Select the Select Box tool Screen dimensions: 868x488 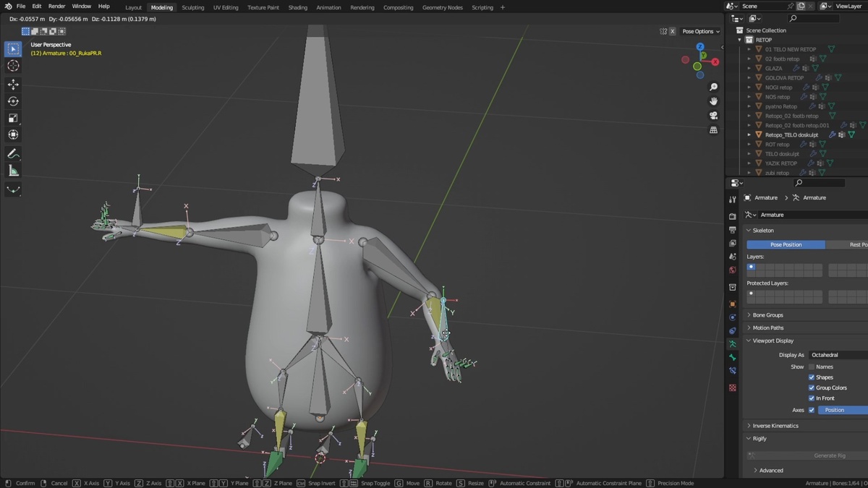point(13,49)
